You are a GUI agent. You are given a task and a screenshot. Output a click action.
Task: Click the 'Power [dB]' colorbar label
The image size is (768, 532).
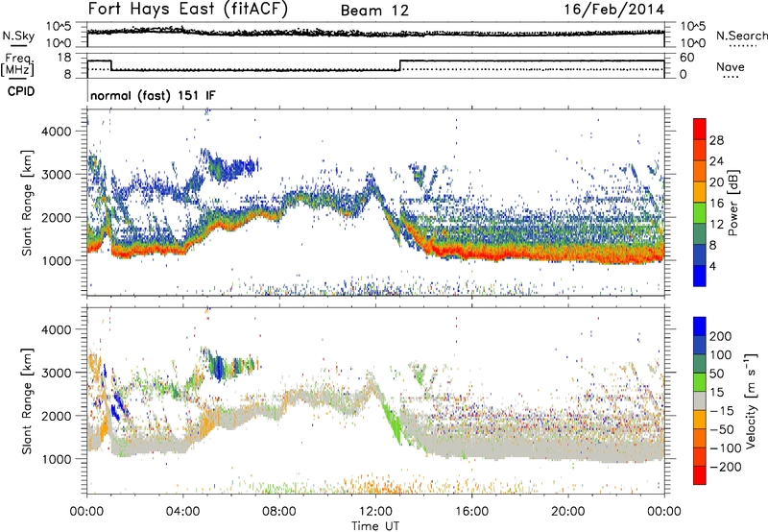click(732, 203)
